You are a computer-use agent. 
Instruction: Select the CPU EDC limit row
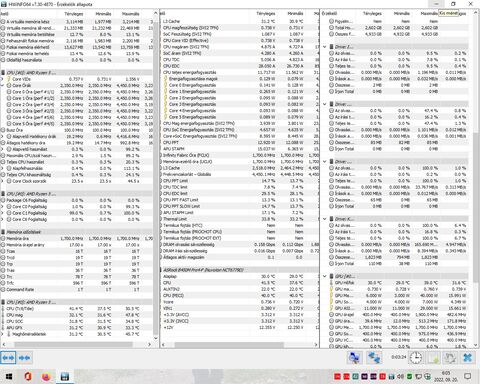(239, 193)
